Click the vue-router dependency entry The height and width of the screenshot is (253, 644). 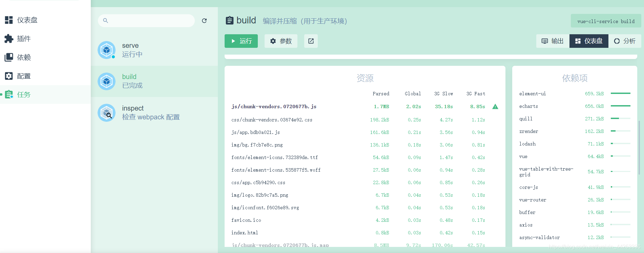click(575, 200)
